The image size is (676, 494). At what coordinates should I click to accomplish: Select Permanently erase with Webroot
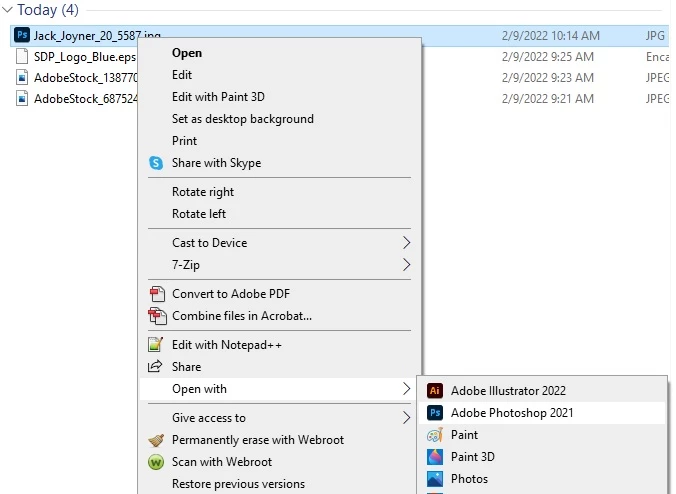[280, 440]
